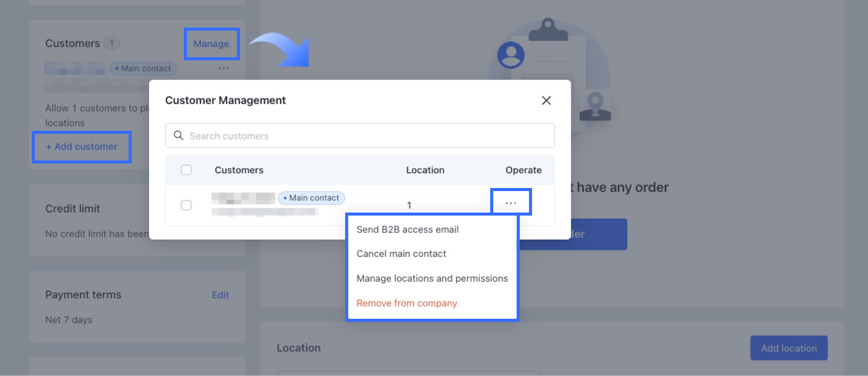Screen dimensions: 868x376
Task: Close the Customer Management dialog
Action: pyautogui.click(x=546, y=101)
